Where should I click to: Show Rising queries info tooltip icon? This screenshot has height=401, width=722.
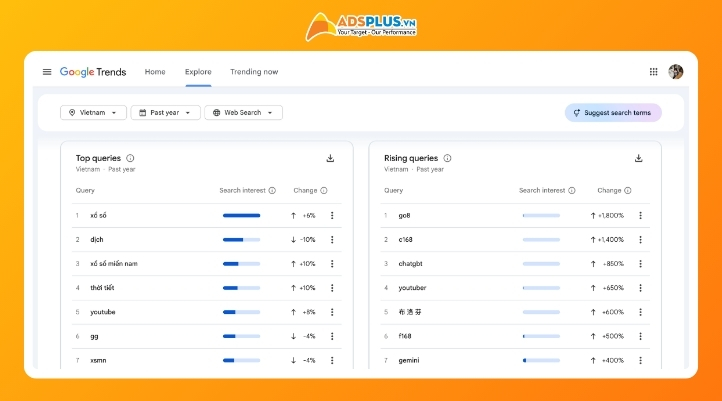(x=447, y=158)
